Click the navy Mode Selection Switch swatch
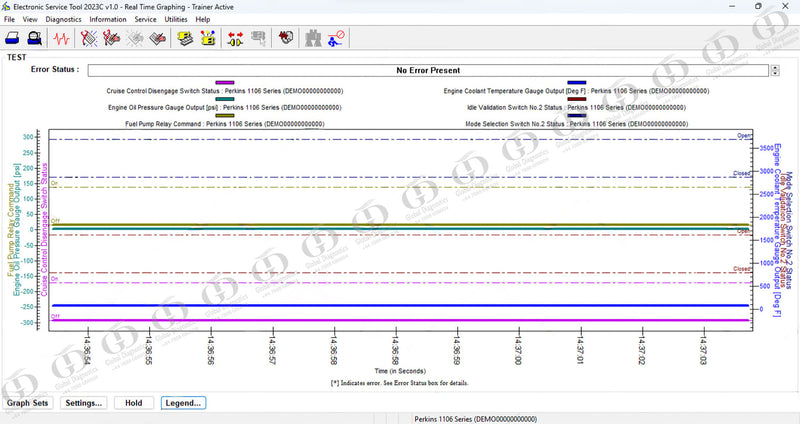The image size is (800, 424). pyautogui.click(x=577, y=115)
